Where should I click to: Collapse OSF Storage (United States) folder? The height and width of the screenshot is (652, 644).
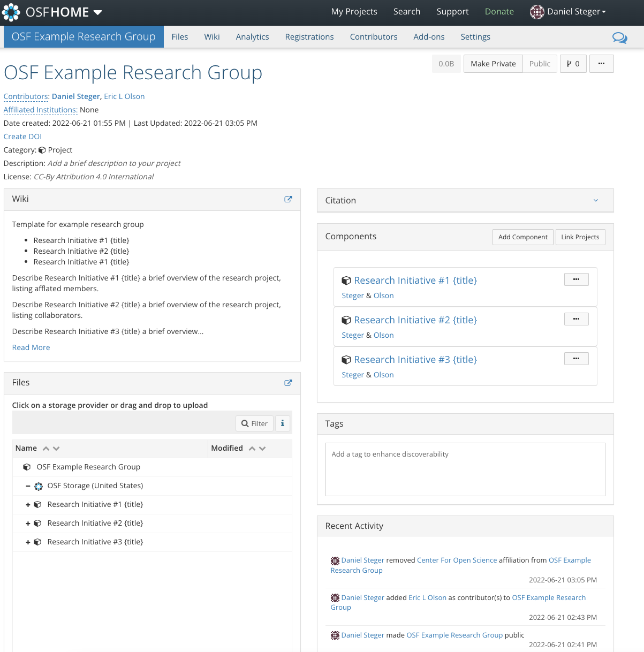point(28,486)
